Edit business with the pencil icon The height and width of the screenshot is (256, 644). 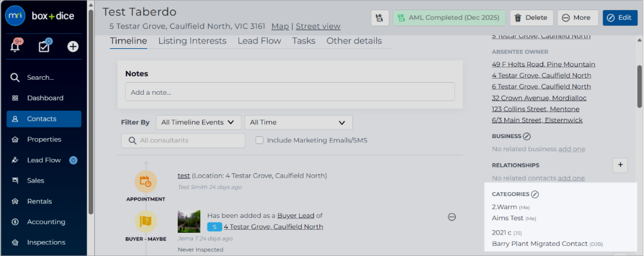(x=527, y=136)
